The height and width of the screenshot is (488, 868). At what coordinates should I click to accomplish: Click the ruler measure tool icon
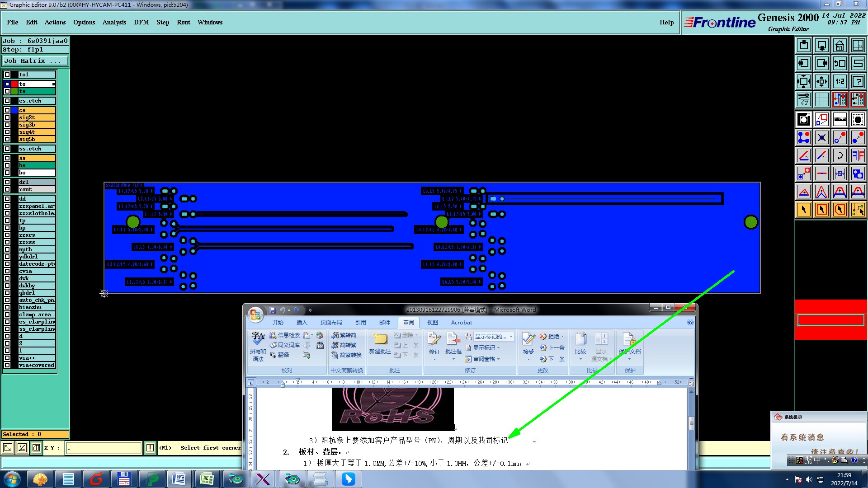(840, 119)
